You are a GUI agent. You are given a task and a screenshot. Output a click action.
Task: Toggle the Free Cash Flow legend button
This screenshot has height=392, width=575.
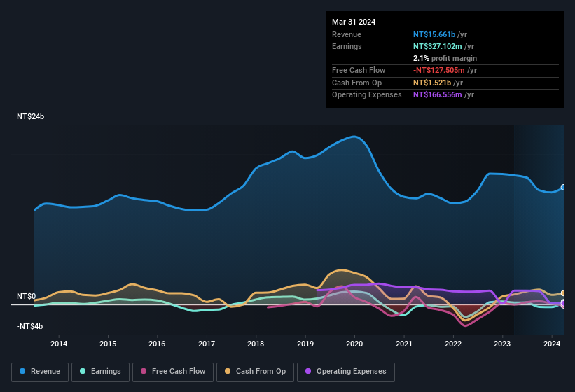173,372
